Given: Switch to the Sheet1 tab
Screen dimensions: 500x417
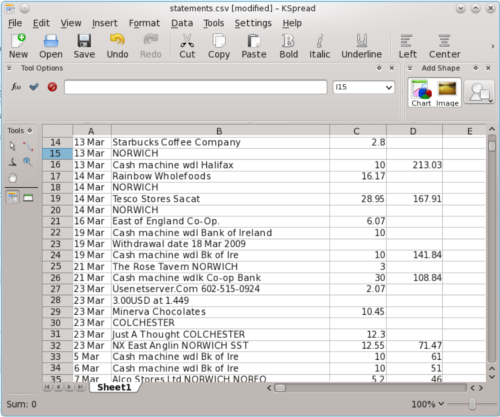Looking at the screenshot, I should pyautogui.click(x=114, y=387).
